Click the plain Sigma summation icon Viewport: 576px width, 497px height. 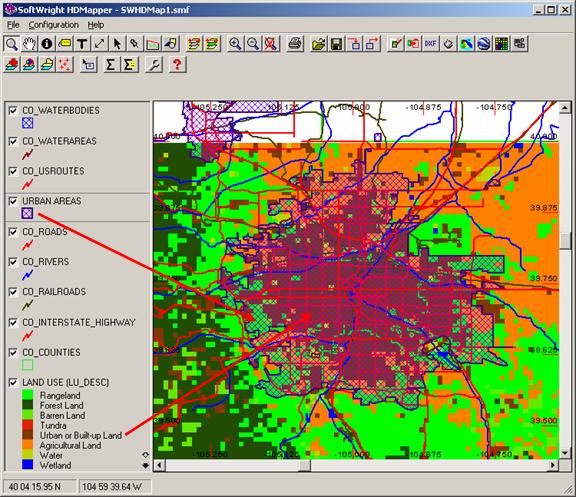click(110, 65)
